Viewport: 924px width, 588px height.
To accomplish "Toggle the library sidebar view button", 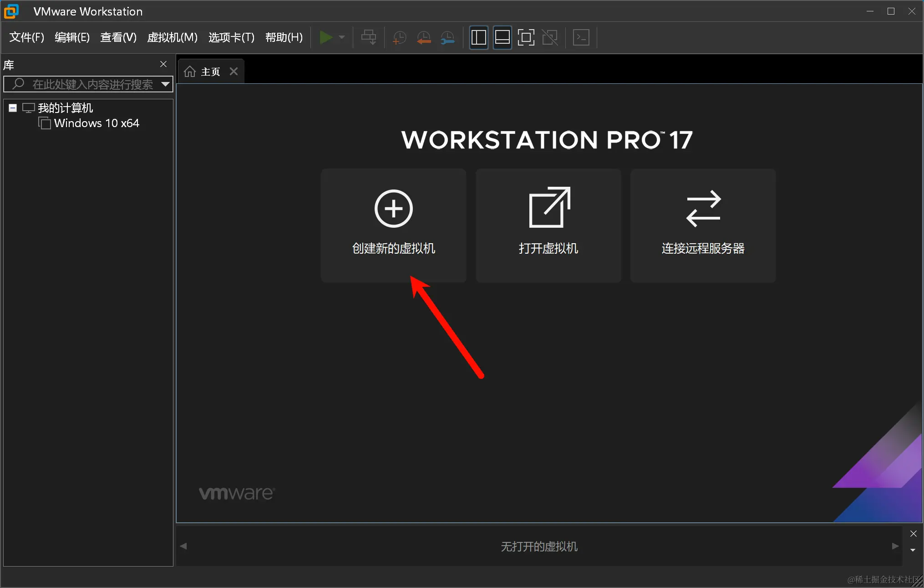I will (478, 37).
